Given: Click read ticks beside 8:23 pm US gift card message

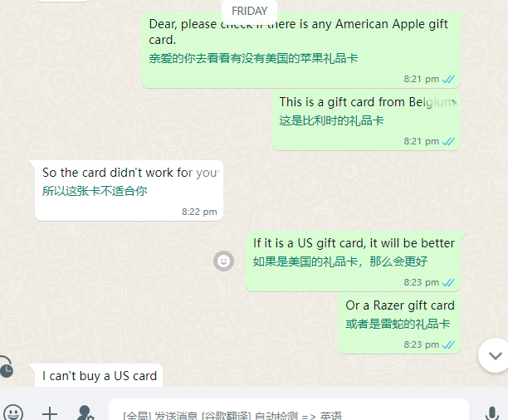Looking at the screenshot, I should point(448,282).
